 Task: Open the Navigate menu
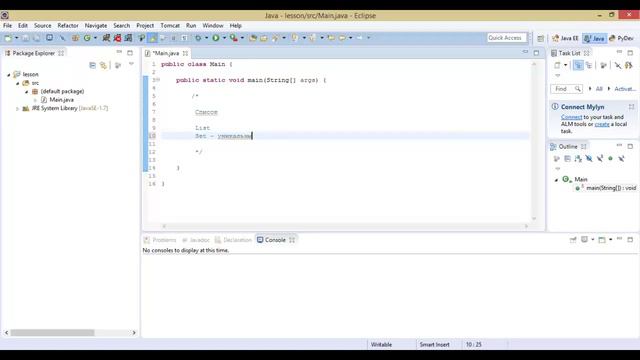[x=96, y=25]
